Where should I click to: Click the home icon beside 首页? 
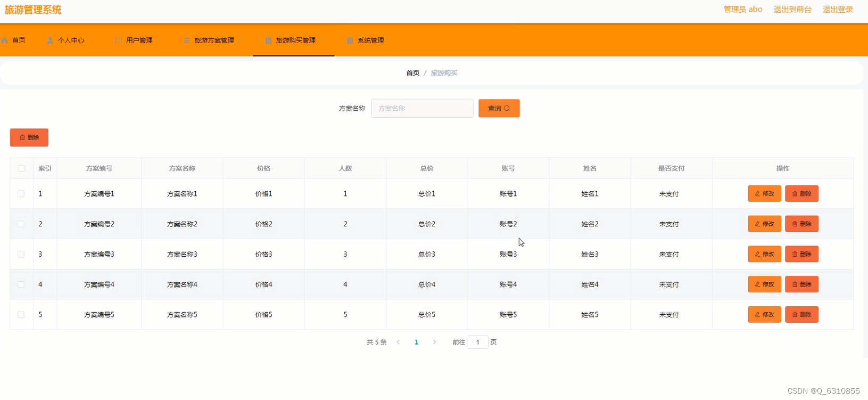(5, 40)
